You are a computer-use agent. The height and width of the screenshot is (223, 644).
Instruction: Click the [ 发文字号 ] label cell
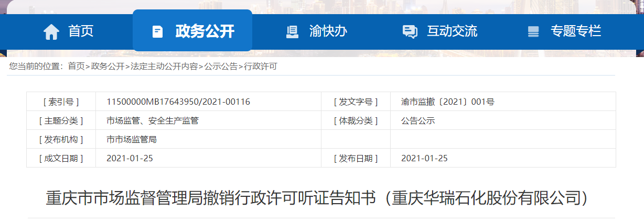pyautogui.click(x=356, y=102)
